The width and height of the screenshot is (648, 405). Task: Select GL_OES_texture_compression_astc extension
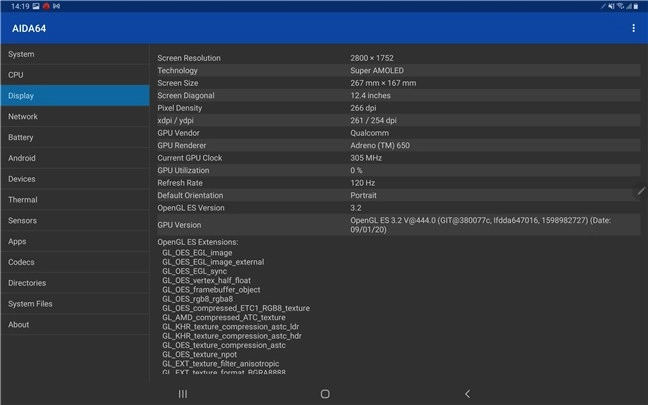[224, 345]
